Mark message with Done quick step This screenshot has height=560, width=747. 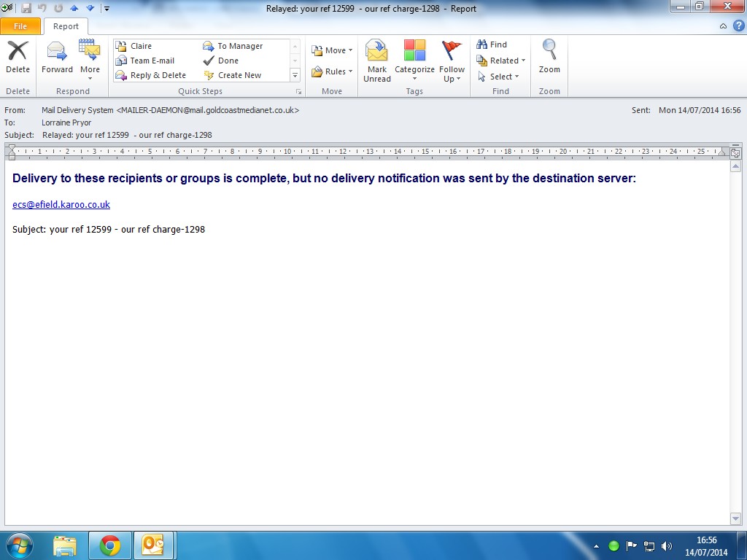tap(221, 61)
